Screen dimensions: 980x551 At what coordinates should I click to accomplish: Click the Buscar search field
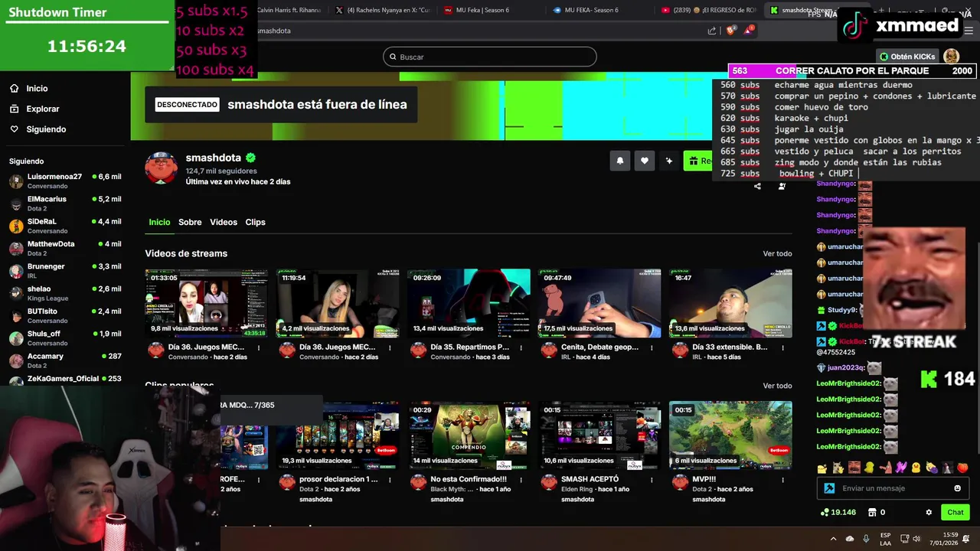coord(490,57)
